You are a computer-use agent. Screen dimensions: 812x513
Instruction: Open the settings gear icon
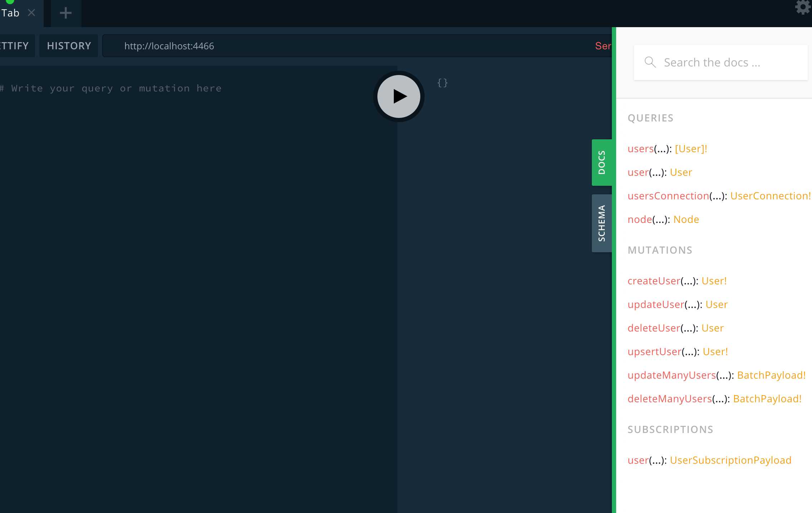point(803,7)
